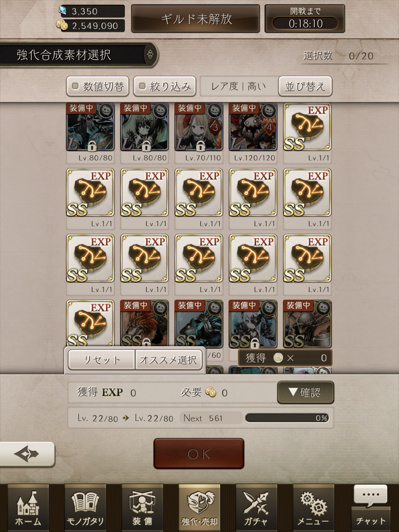Open チャット speech bubble

[371, 506]
